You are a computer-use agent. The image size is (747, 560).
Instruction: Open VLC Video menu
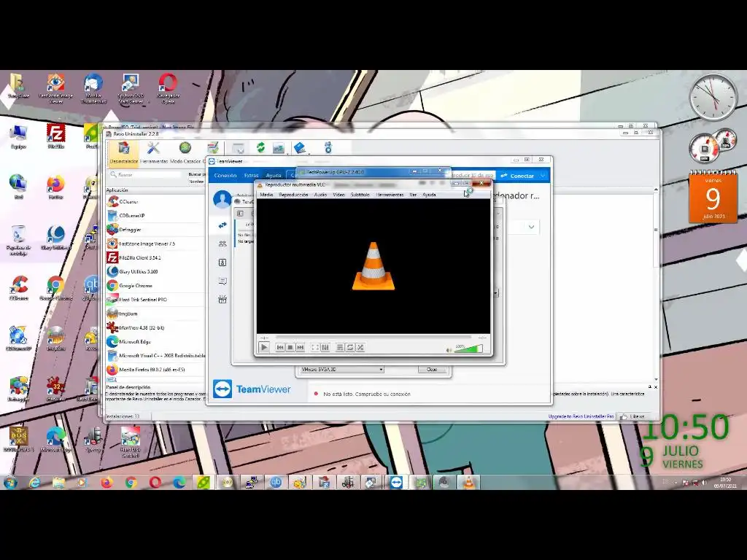338,195
